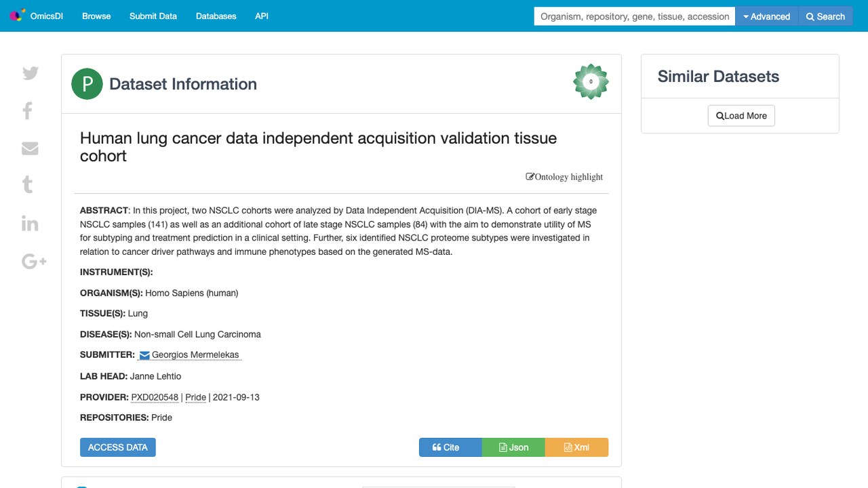Click the dataset title text
The image size is (868, 488).
[318, 147]
